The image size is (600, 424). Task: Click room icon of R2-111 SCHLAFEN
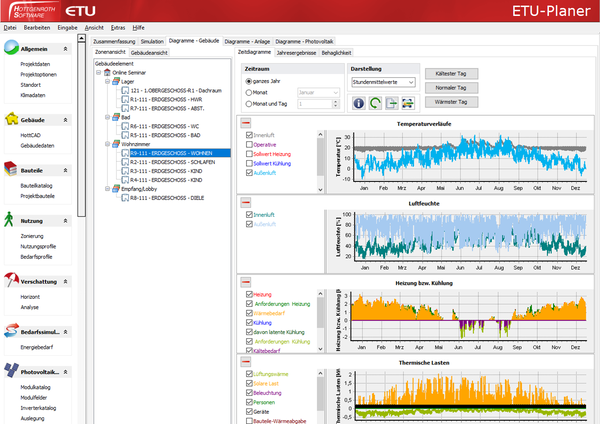tap(125, 162)
